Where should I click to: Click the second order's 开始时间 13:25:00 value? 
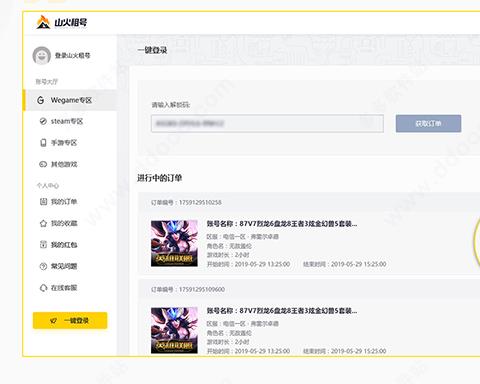[x=262, y=351]
